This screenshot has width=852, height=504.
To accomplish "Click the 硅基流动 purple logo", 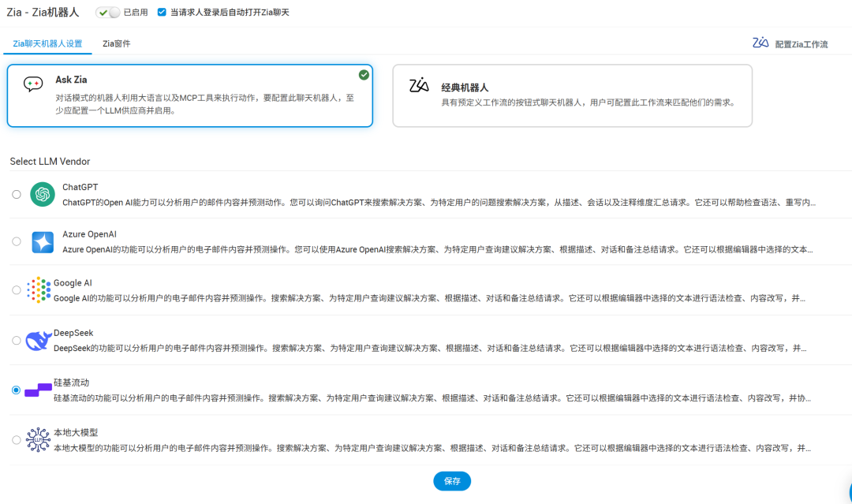I will point(38,390).
